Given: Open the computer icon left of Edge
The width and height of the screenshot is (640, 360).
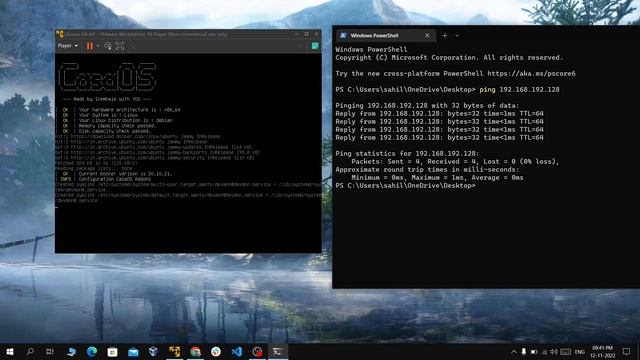Looking at the screenshot, I should click(71, 351).
